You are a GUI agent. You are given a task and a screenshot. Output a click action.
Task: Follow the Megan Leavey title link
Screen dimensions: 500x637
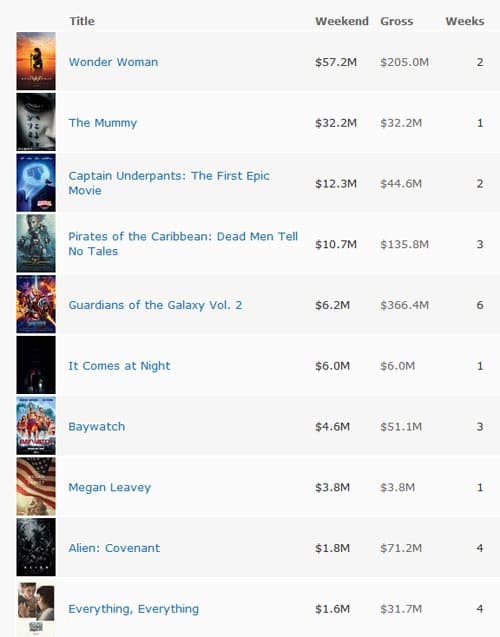(110, 488)
